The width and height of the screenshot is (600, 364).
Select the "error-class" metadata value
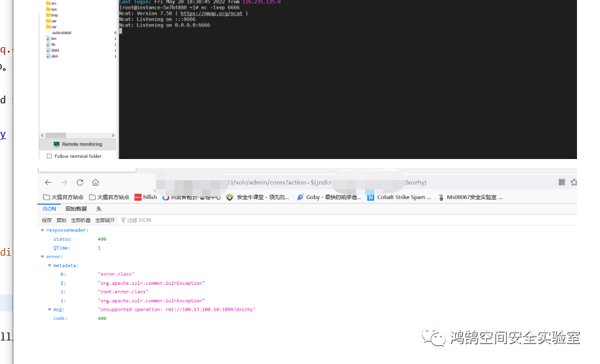(x=116, y=275)
